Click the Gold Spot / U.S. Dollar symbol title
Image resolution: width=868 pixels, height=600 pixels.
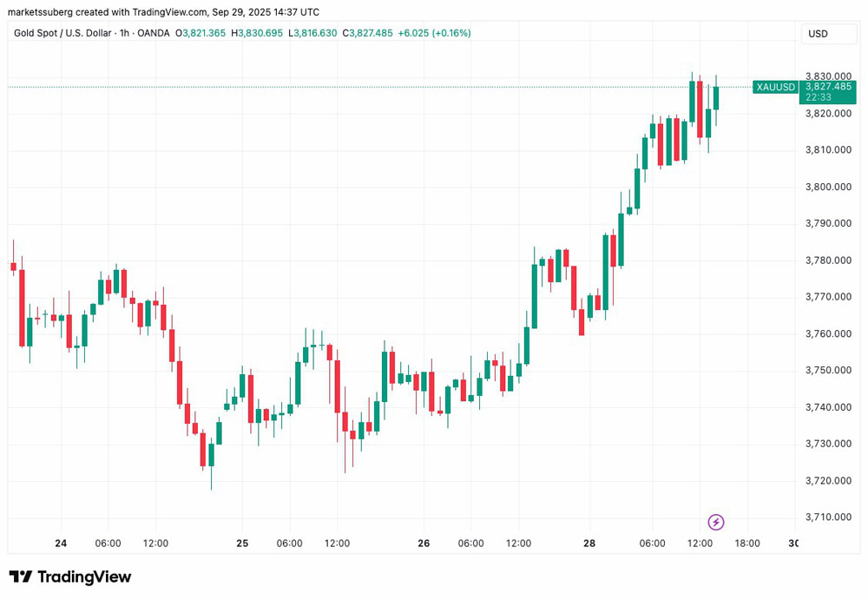point(62,33)
